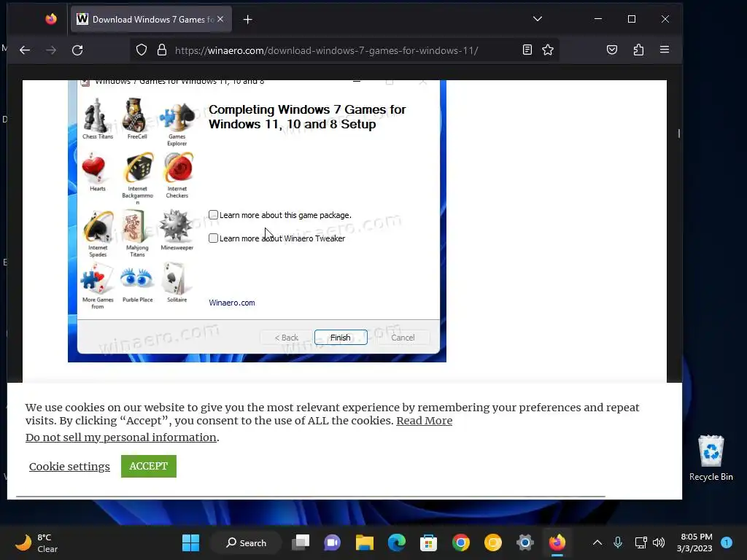Screen dimensions: 747x560
Task: View site security padlock info
Action: [x=162, y=50]
